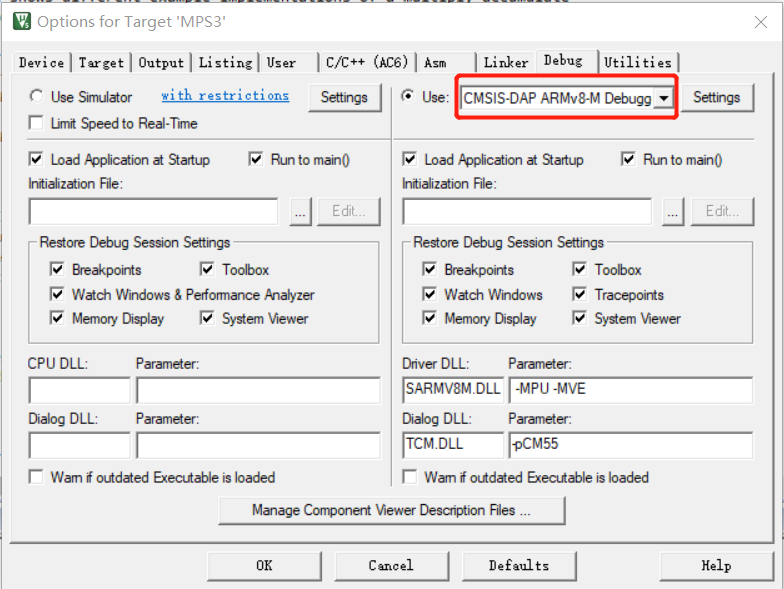
Task: Toggle simulator Load Application at Startup
Action: [36, 160]
